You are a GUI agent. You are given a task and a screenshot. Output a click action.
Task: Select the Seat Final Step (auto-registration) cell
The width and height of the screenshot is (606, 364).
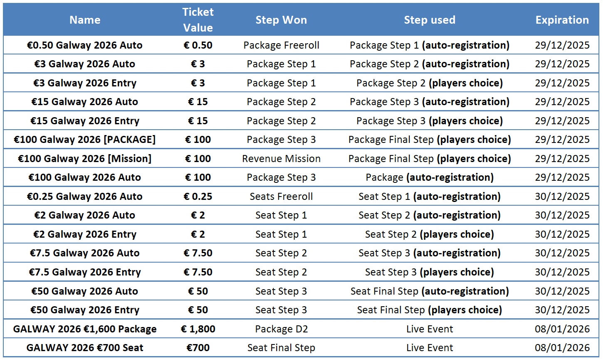[430, 291]
